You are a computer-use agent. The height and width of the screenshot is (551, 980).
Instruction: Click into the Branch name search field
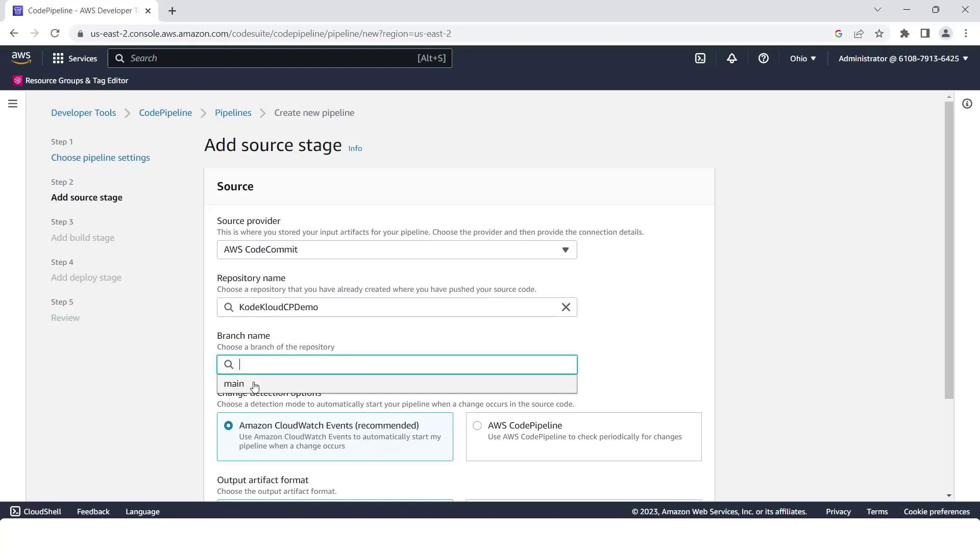(x=403, y=365)
